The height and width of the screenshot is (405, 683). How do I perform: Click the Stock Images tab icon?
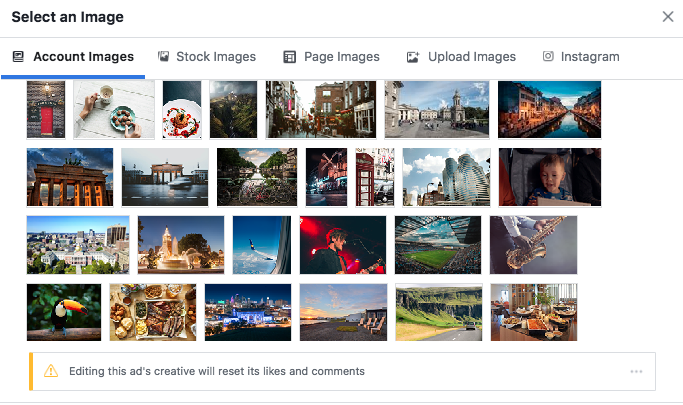point(163,57)
